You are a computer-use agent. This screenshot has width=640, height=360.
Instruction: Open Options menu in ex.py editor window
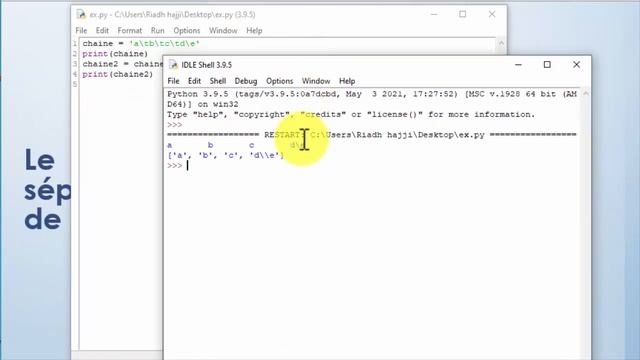coord(187,31)
